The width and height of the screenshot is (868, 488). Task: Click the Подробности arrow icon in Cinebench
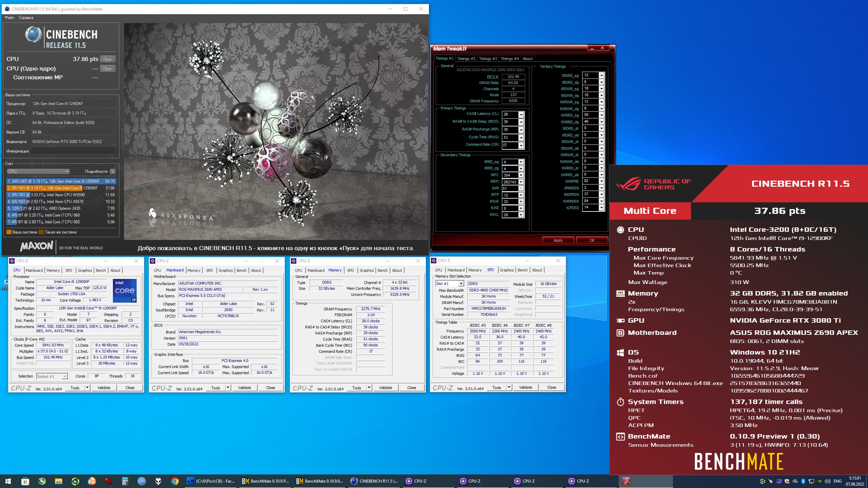pos(113,171)
